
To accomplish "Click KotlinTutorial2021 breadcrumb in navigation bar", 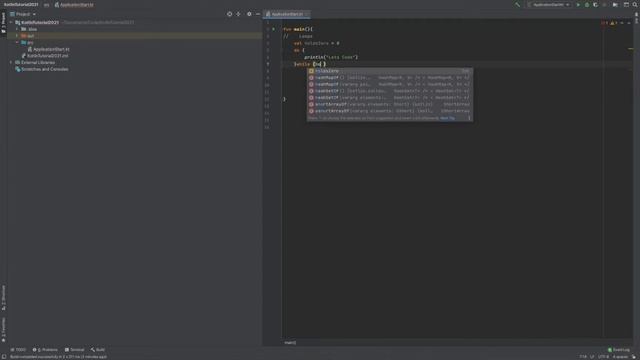I will (x=21, y=5).
